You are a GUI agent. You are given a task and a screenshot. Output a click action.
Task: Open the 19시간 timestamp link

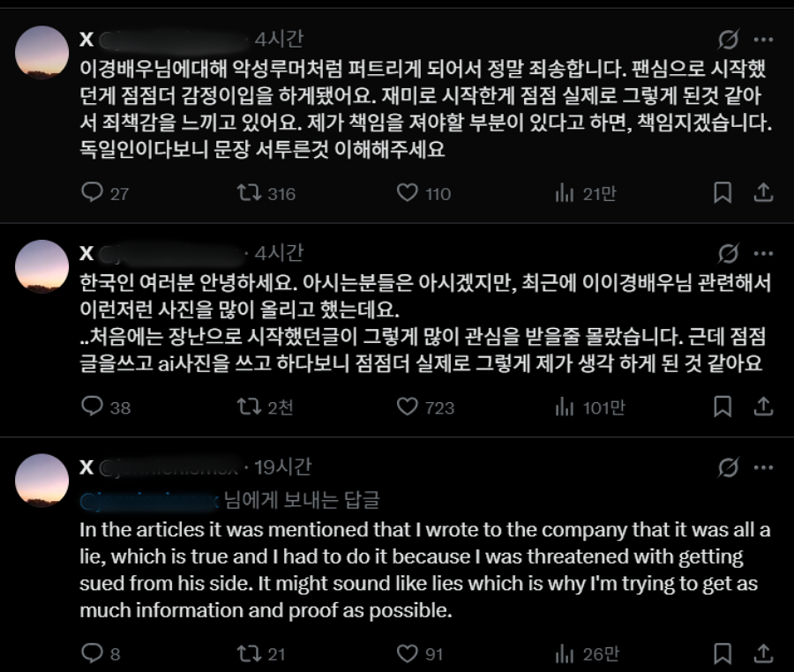pyautogui.click(x=282, y=467)
